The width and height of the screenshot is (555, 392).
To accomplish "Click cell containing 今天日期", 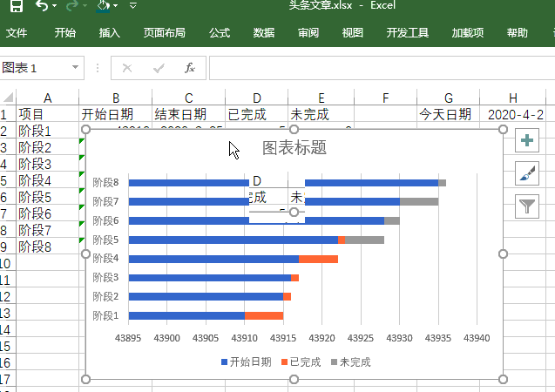I will (x=449, y=114).
